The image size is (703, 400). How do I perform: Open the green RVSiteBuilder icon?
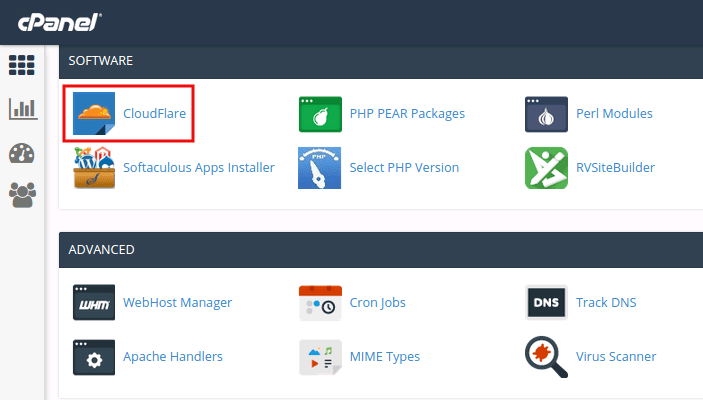point(546,168)
